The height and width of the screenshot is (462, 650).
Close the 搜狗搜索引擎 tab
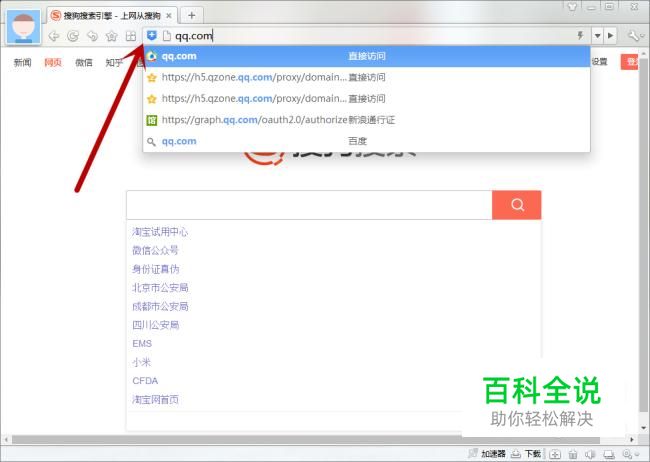click(169, 16)
